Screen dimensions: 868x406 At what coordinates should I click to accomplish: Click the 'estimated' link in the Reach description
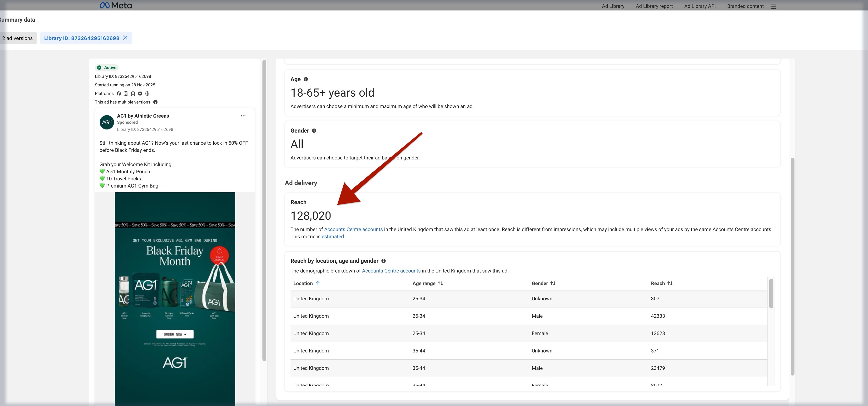pos(333,237)
